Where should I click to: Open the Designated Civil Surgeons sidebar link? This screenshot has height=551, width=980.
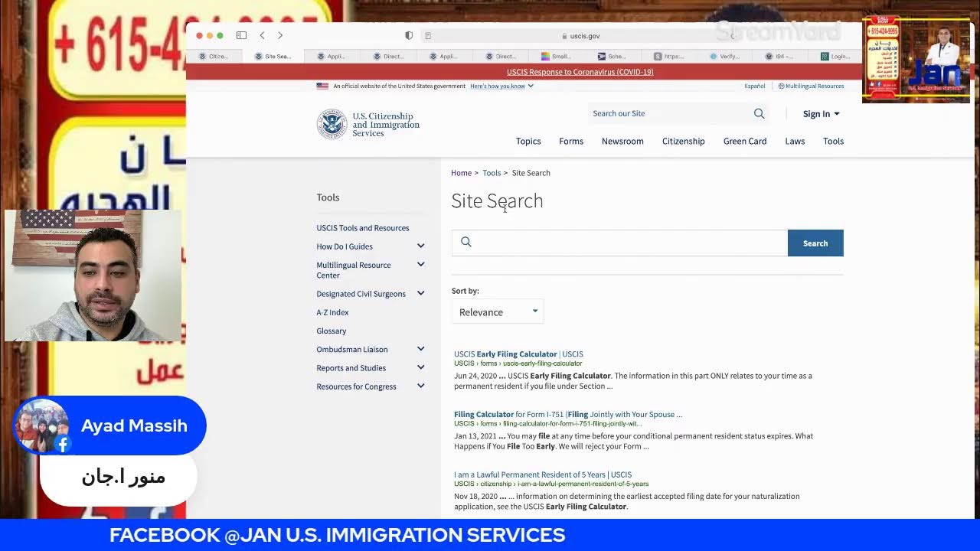361,294
